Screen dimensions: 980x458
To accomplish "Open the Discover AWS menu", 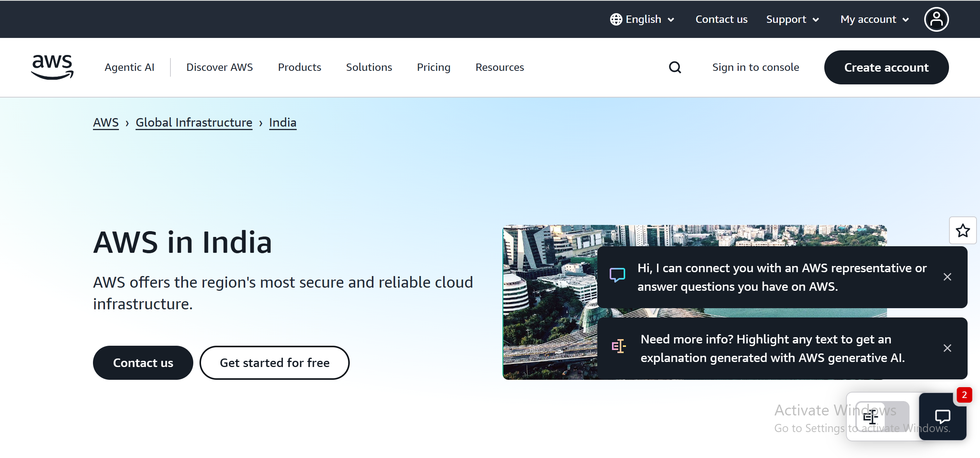I will tap(219, 67).
